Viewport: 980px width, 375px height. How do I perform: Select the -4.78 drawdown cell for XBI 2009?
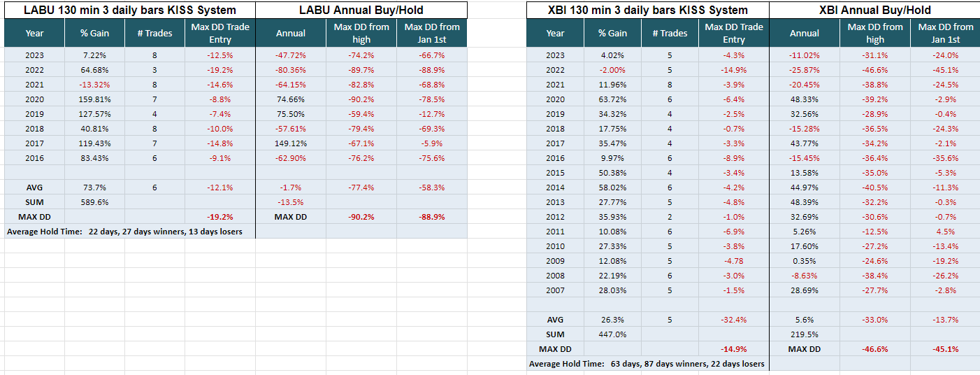(734, 261)
